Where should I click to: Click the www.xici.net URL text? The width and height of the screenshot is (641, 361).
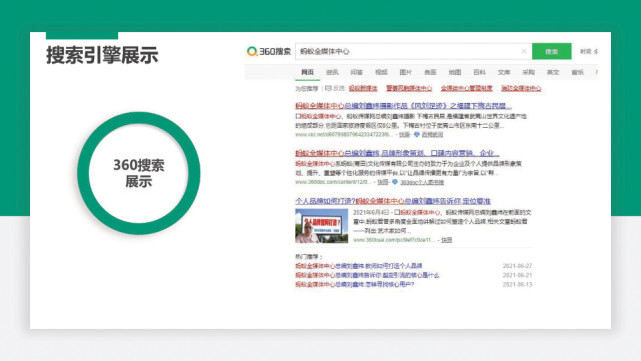pos(344,135)
